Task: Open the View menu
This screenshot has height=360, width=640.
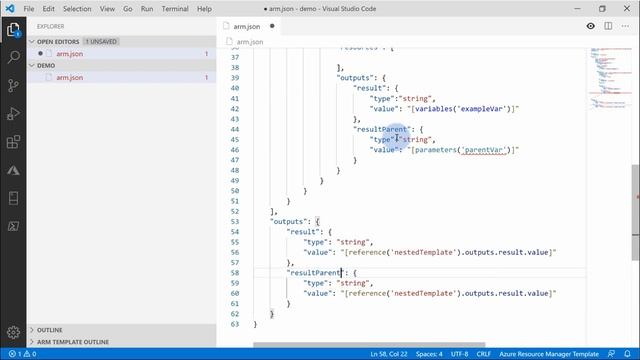Action: click(x=107, y=9)
